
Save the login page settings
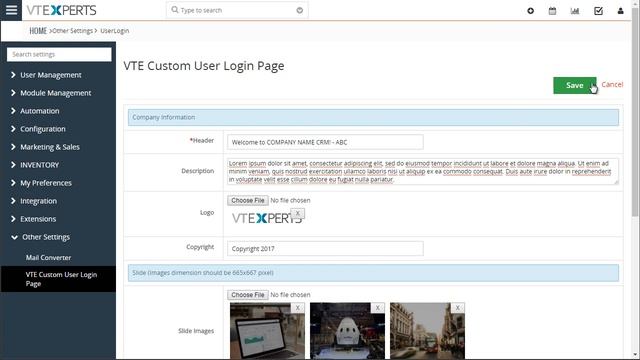click(574, 85)
